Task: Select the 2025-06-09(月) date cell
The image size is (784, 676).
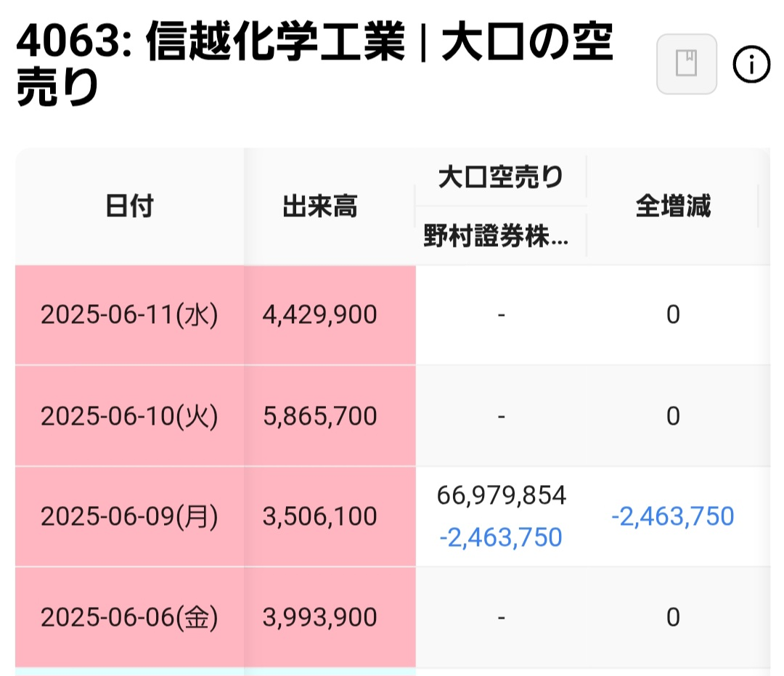Action: point(131,516)
